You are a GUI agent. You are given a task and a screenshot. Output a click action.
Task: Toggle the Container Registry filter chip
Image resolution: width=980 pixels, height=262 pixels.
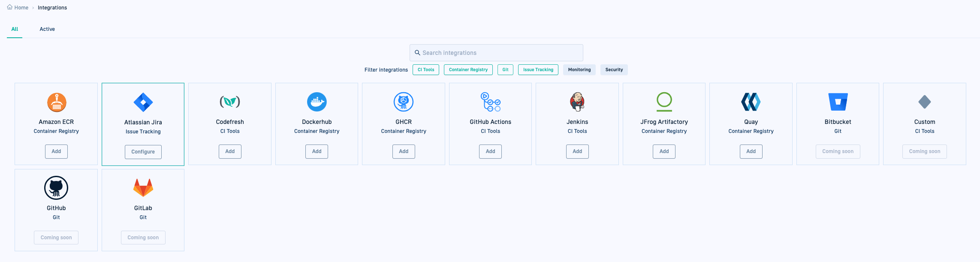click(468, 70)
